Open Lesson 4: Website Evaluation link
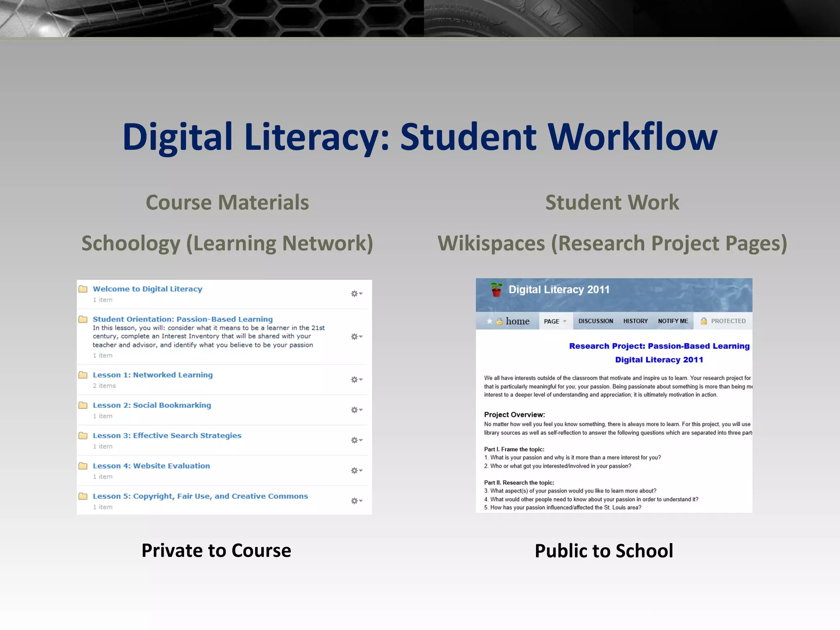The image size is (840, 630). [151, 466]
